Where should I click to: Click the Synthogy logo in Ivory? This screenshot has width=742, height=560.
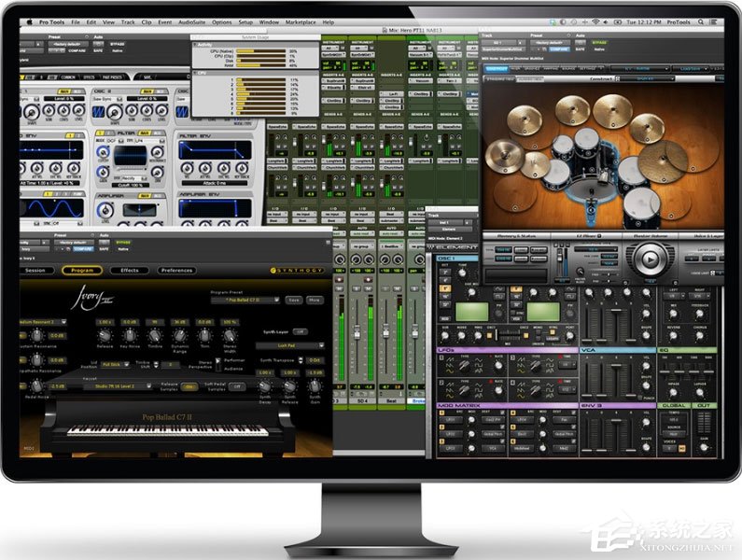[x=297, y=271]
